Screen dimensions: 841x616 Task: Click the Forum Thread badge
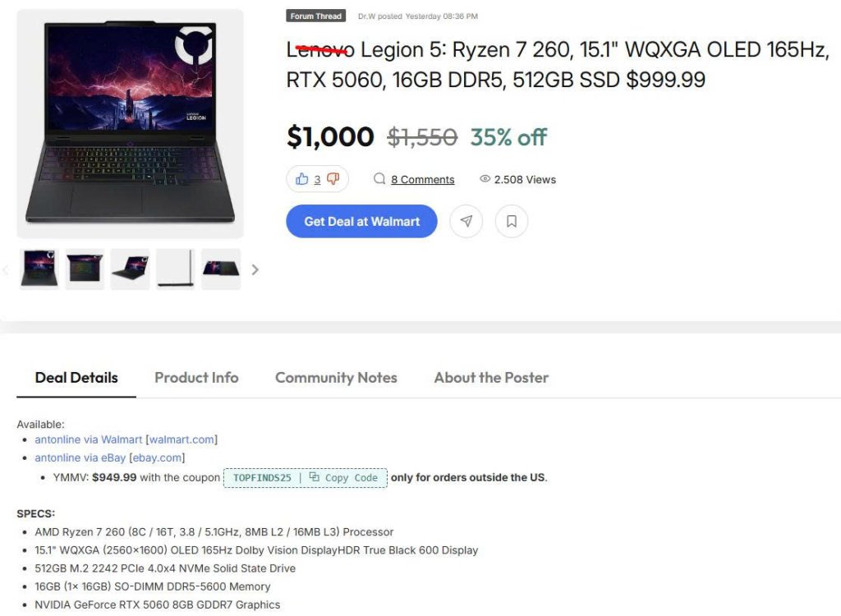[x=316, y=16]
